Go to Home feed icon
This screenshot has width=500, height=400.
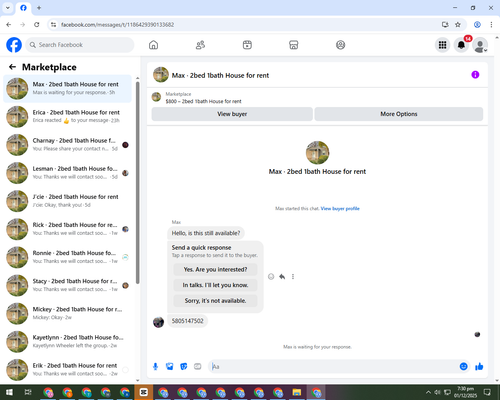click(x=153, y=45)
